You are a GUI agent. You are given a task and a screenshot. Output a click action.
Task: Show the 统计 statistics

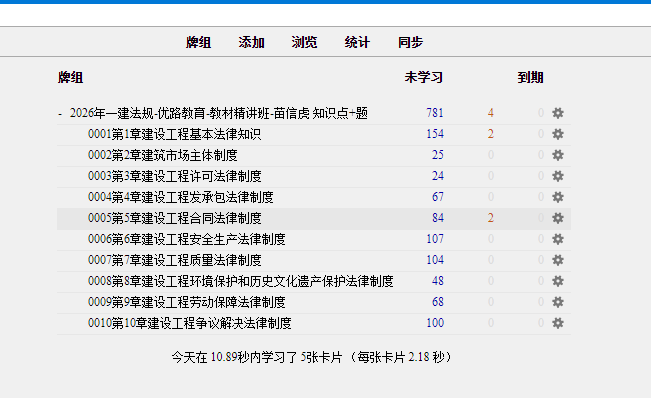click(357, 42)
